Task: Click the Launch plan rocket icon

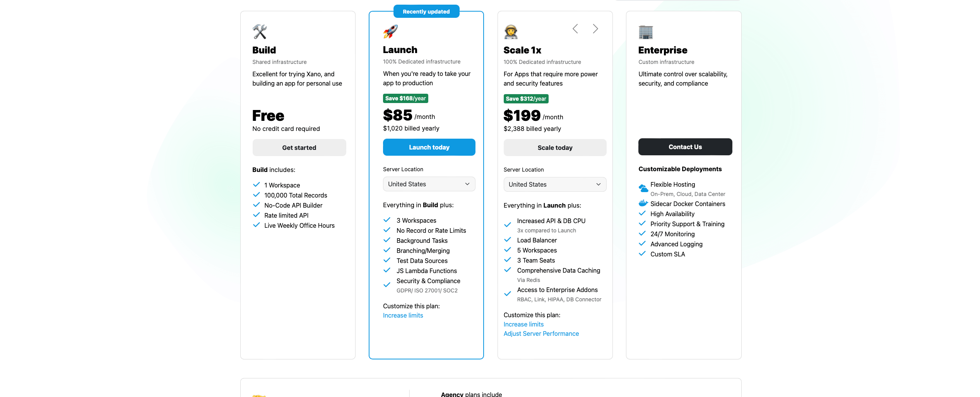Action: click(x=390, y=32)
